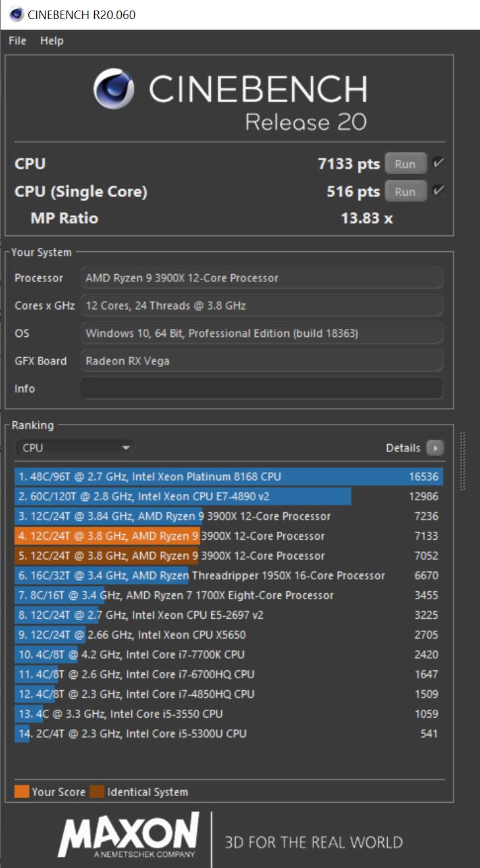
Task: Select your score row with 7133 points
Action: coord(228,536)
